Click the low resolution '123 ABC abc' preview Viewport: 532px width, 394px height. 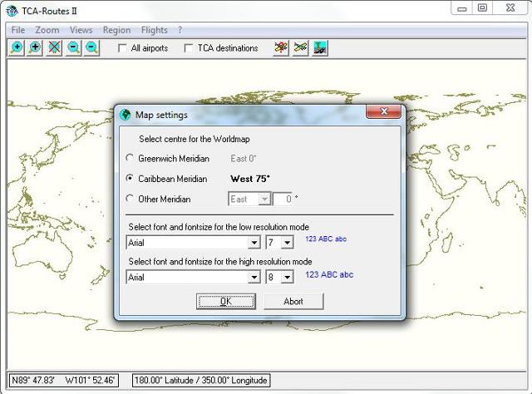point(326,239)
